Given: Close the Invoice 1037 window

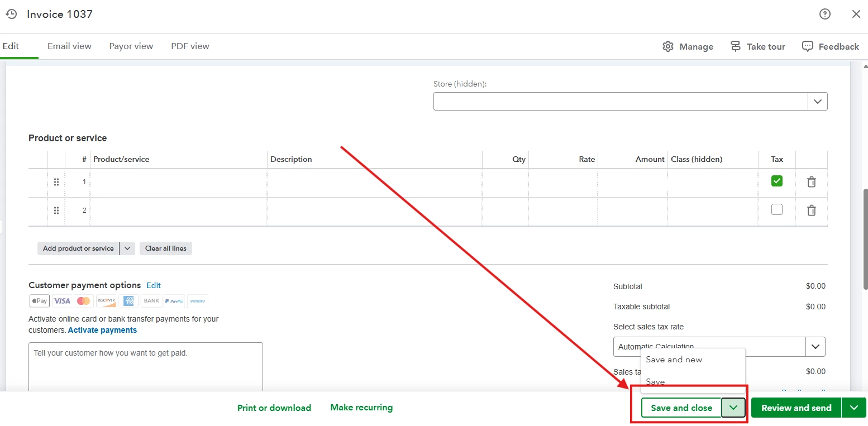Looking at the screenshot, I should [x=856, y=15].
